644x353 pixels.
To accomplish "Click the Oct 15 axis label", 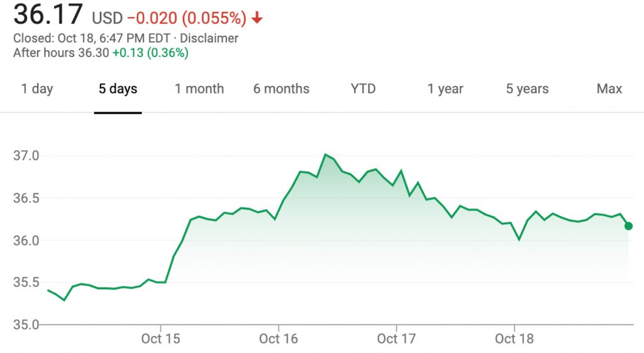I will click(160, 339).
